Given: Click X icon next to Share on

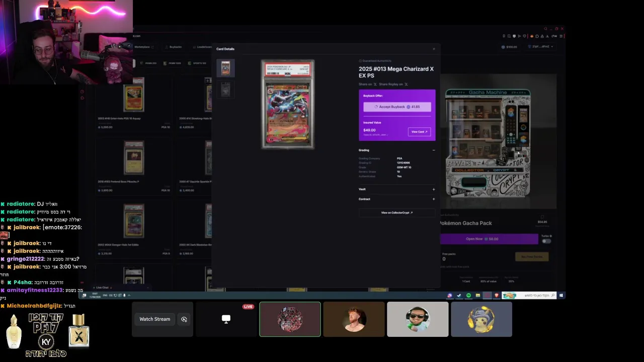Looking at the screenshot, I should [375, 84].
